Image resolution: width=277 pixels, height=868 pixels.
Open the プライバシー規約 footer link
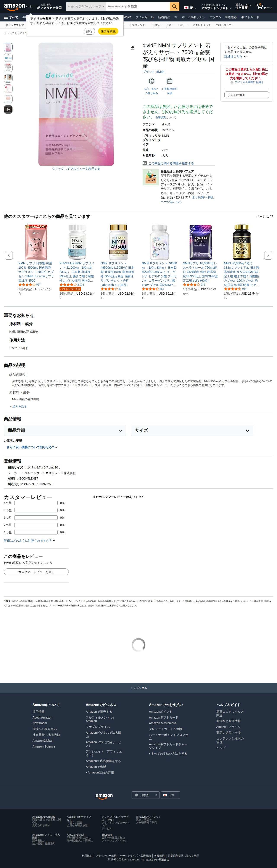pos(106,855)
